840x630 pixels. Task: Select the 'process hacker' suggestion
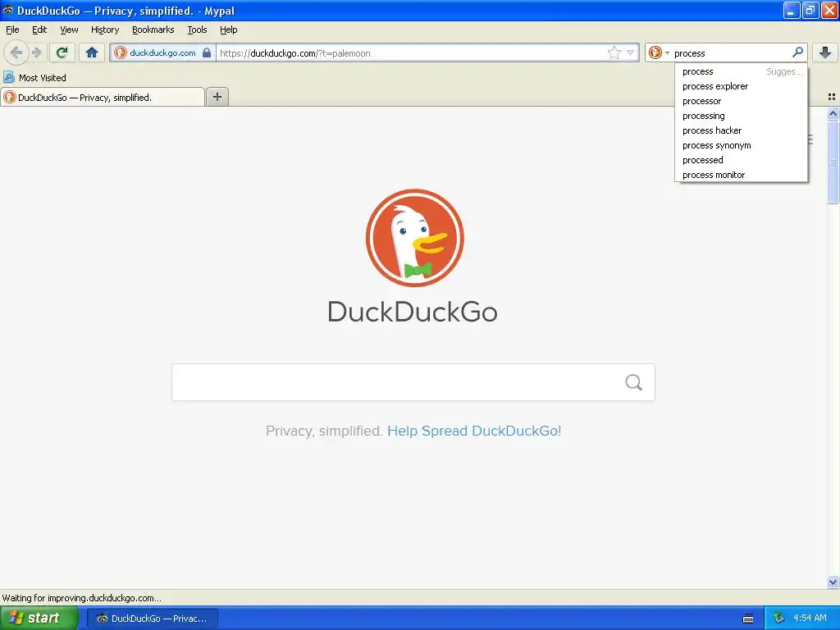(x=741, y=130)
